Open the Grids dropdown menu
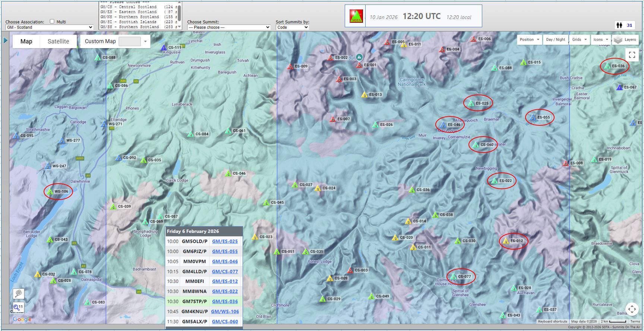This screenshot has width=644, height=331. (x=579, y=40)
